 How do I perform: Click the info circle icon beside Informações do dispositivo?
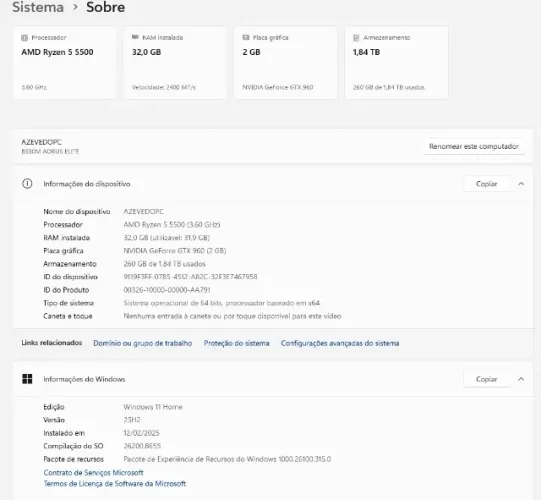pyautogui.click(x=27, y=184)
